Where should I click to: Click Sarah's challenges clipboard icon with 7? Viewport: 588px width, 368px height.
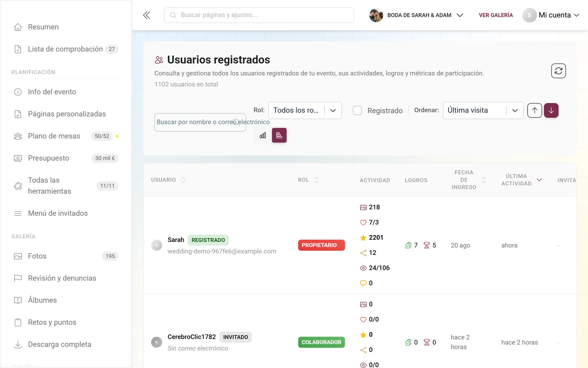pyautogui.click(x=408, y=245)
